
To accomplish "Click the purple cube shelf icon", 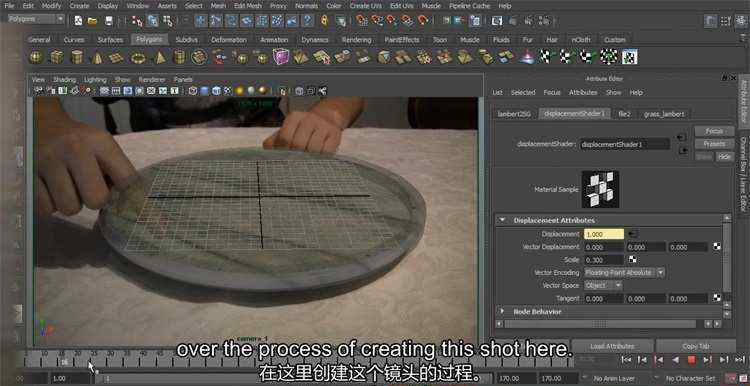I will (x=281, y=57).
